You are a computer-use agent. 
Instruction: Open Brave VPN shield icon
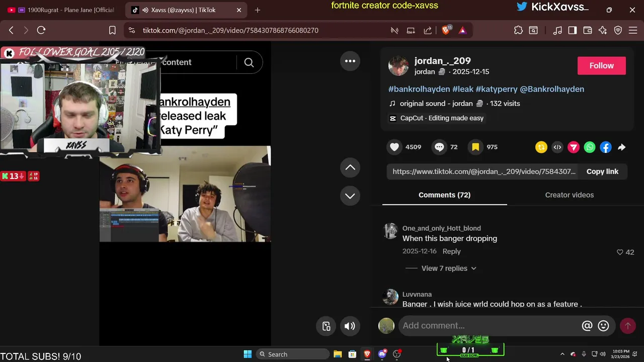(618, 31)
